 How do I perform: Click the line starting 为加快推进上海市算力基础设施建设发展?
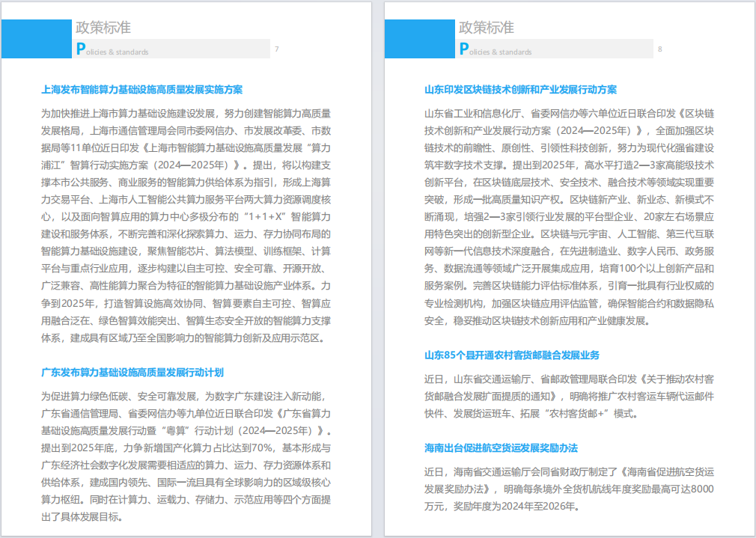186,114
